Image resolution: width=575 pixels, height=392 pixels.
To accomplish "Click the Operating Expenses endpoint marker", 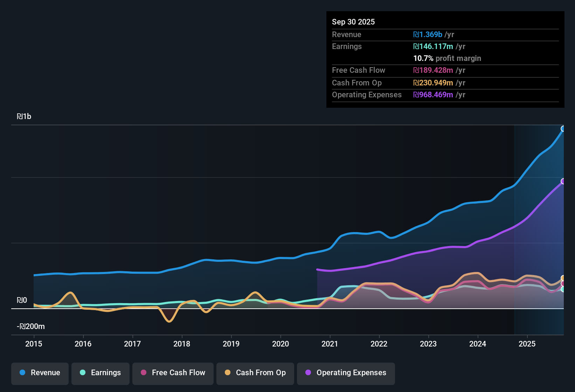I will (x=563, y=181).
